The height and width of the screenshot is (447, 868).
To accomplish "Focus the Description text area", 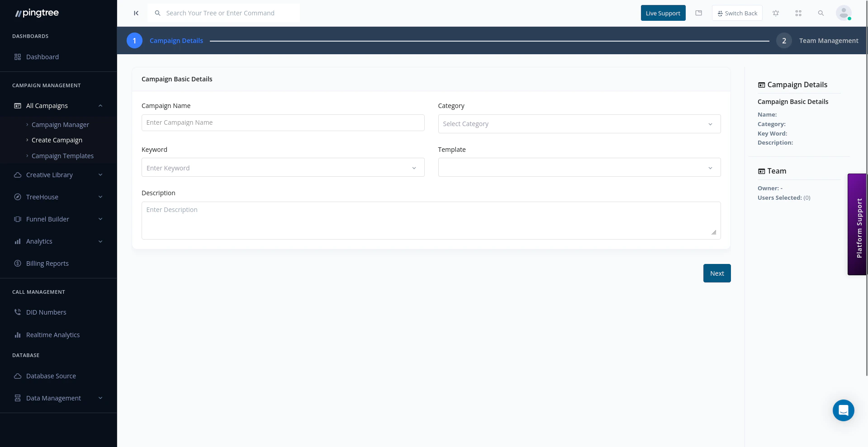I will pos(431,221).
